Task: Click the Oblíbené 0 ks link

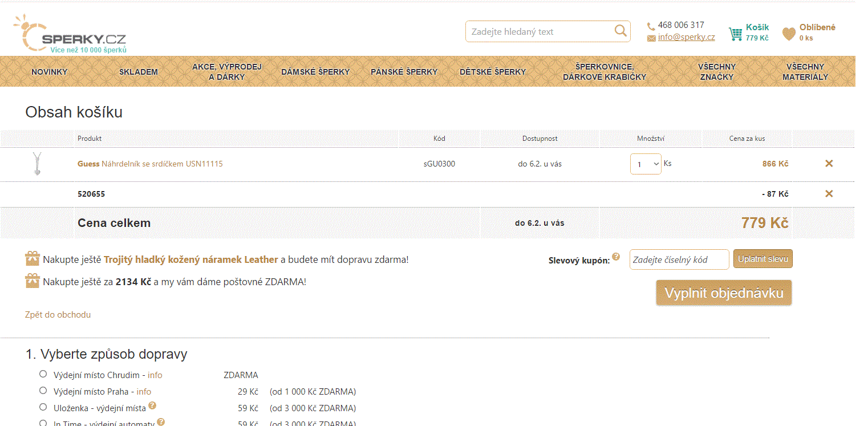Action: pos(817,33)
